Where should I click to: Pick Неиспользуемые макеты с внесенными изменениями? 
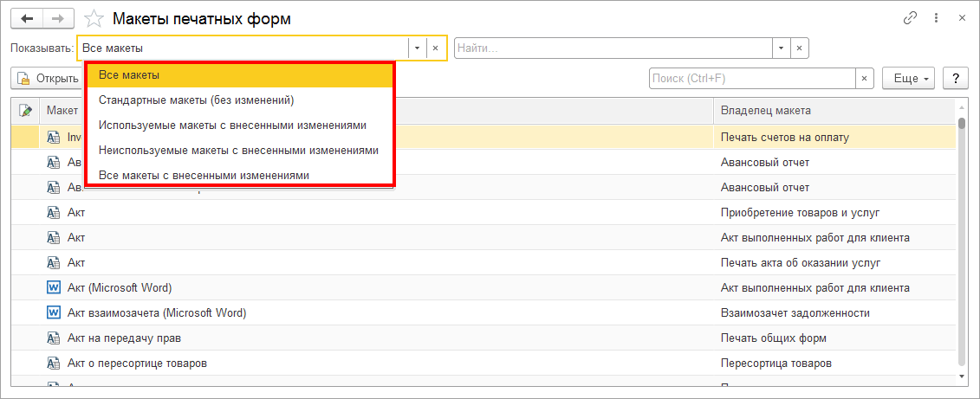(238, 151)
